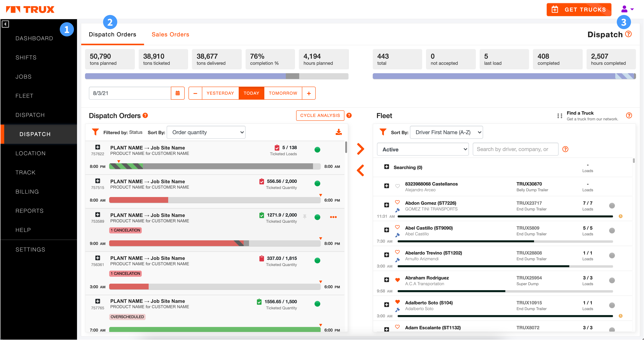Click the help icon beside fleet search

tap(565, 149)
